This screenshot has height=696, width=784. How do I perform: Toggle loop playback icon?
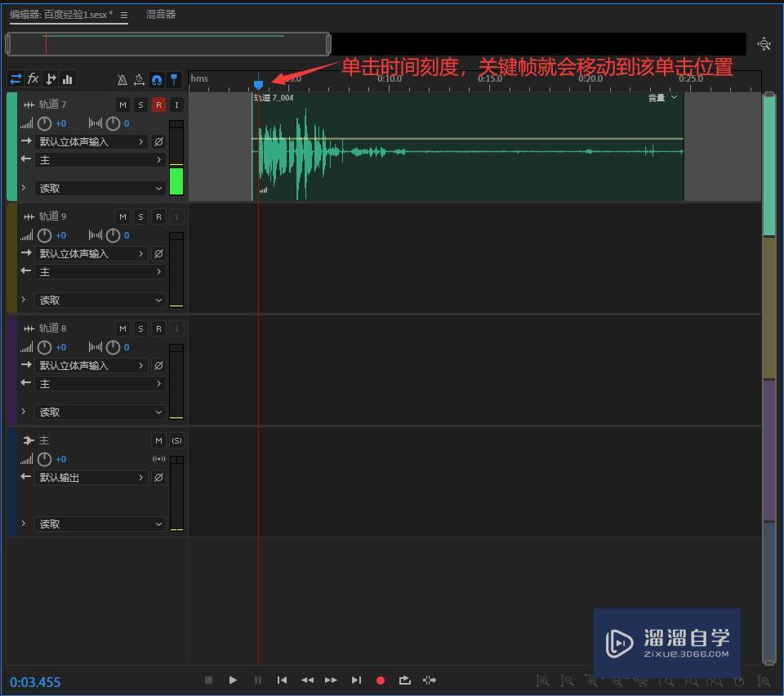pos(405,680)
